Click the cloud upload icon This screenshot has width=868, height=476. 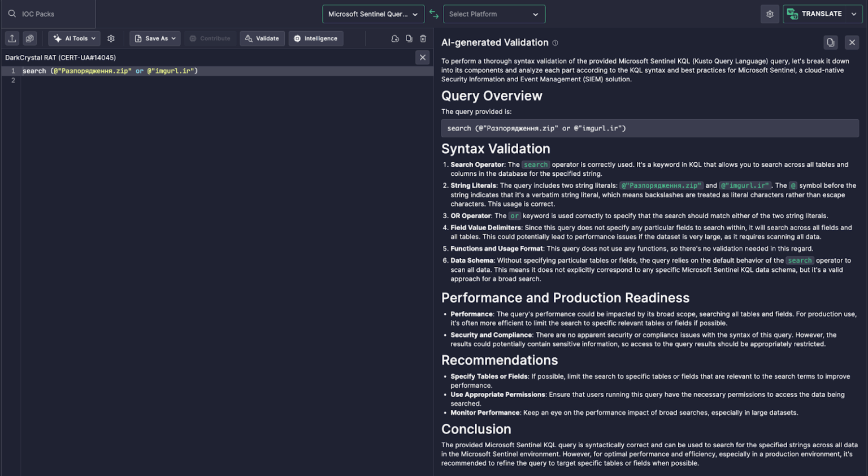click(x=395, y=38)
